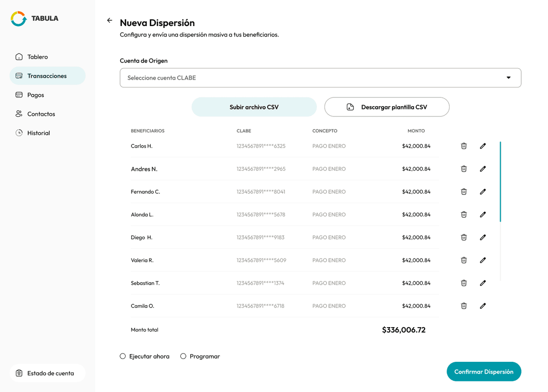
Task: Open the Seleccione cuenta CLABE dropdown
Action: pyautogui.click(x=320, y=78)
